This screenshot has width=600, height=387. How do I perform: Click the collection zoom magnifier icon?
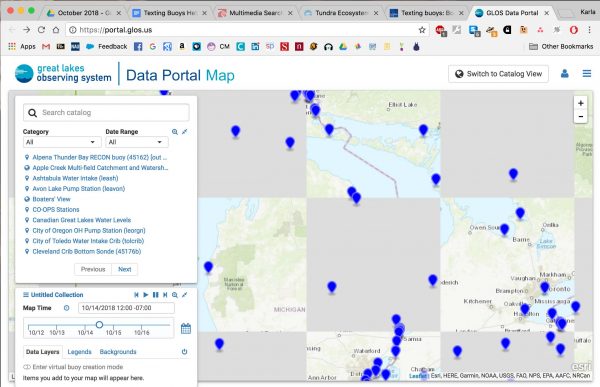point(175,295)
